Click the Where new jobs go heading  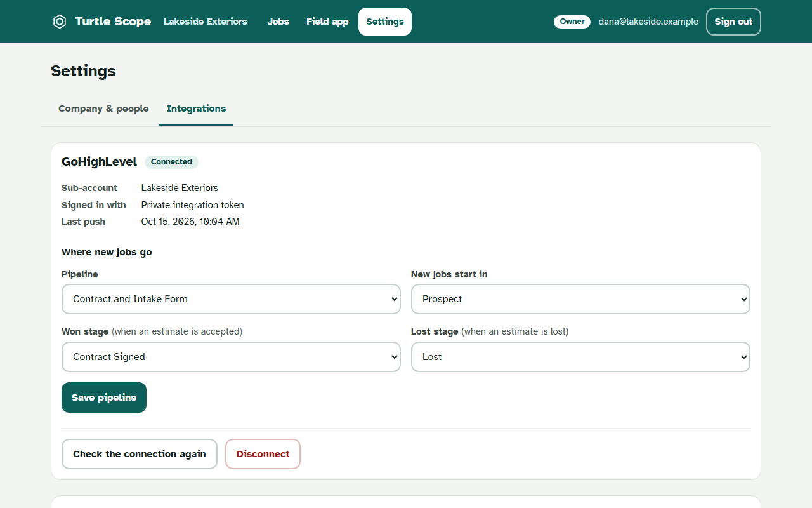(x=107, y=252)
